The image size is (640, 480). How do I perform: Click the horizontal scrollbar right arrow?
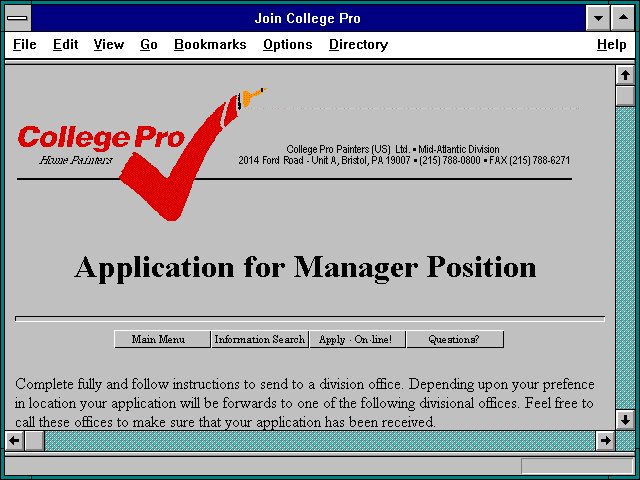click(605, 440)
